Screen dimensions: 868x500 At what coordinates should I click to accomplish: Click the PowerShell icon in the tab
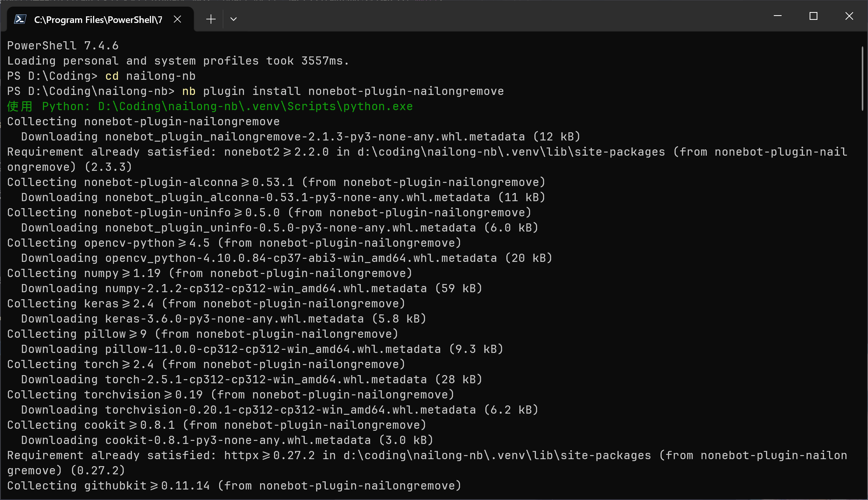[x=20, y=19]
